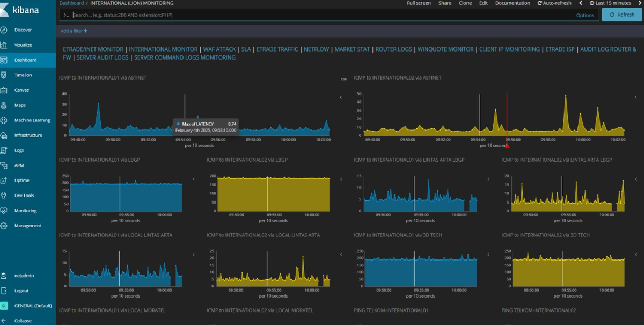Toggle the Auto-refresh control
This screenshot has width=644, height=325.
tap(554, 3)
